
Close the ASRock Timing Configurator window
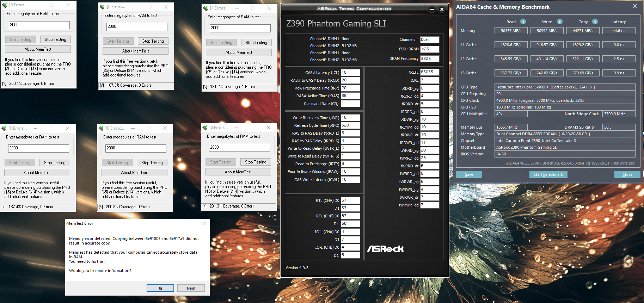[442, 10]
